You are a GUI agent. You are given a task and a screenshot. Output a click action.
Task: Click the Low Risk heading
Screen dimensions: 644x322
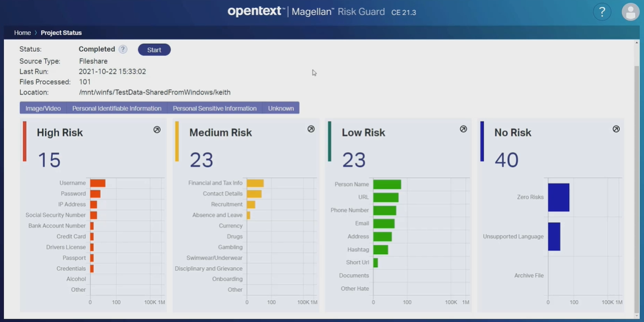coord(364,133)
